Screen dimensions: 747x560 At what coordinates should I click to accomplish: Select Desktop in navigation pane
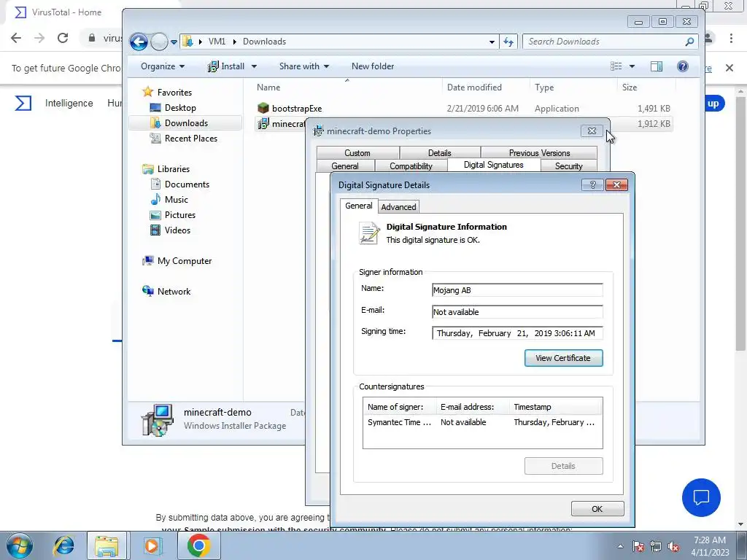pyautogui.click(x=180, y=108)
